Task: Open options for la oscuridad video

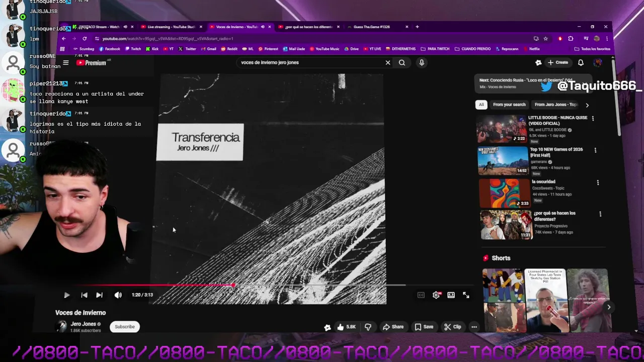Action: pos(598,183)
